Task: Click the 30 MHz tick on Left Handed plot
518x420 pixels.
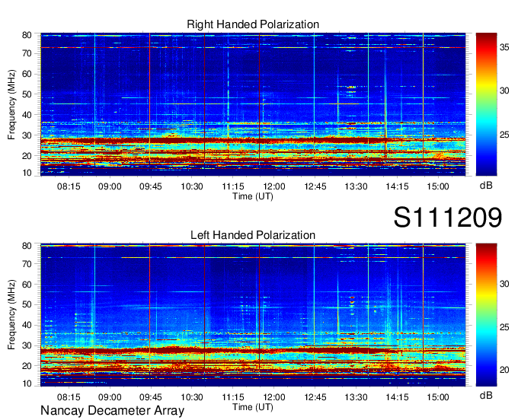Action: coord(27,345)
